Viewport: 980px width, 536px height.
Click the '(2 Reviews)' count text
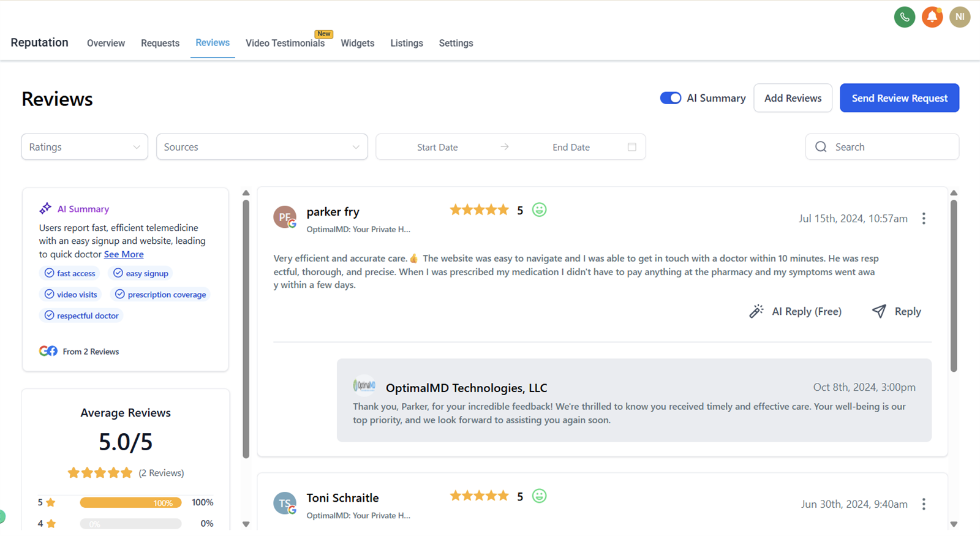(161, 473)
